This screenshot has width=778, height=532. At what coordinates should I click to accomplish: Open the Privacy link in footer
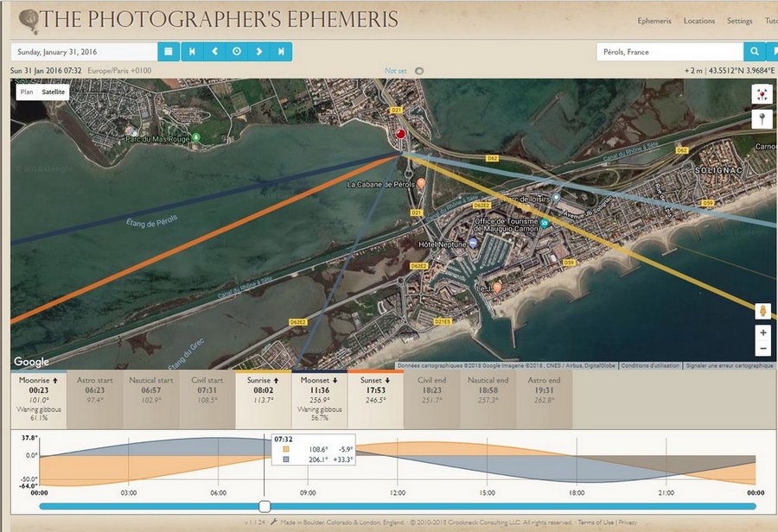(628, 522)
